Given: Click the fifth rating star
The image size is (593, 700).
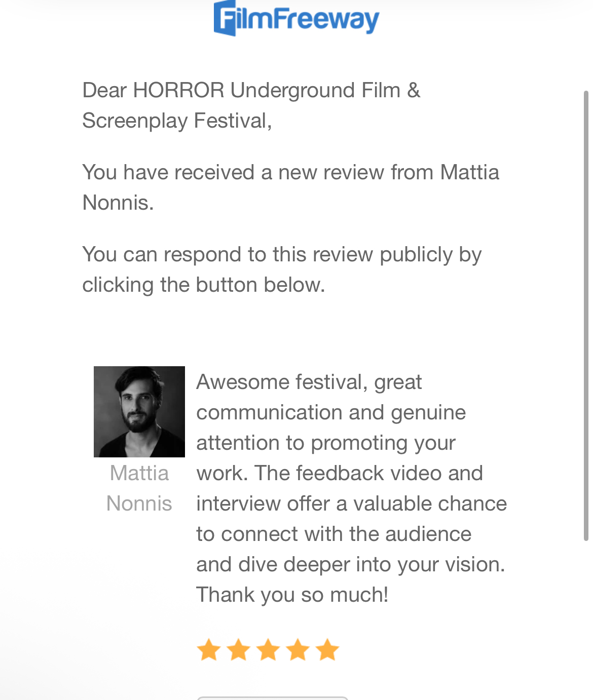Looking at the screenshot, I should tap(327, 650).
